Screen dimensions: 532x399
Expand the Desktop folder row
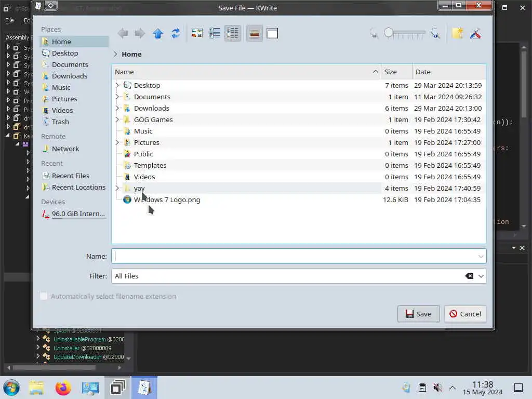point(117,85)
